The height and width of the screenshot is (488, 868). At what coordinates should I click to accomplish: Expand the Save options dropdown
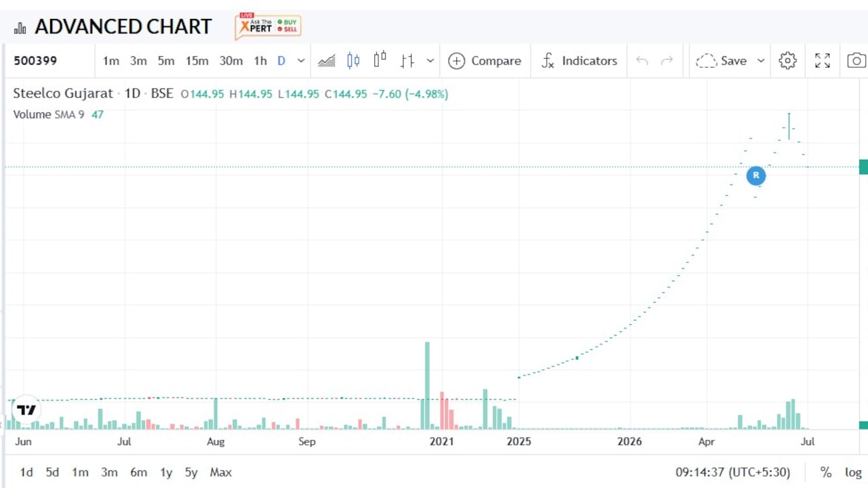point(761,61)
